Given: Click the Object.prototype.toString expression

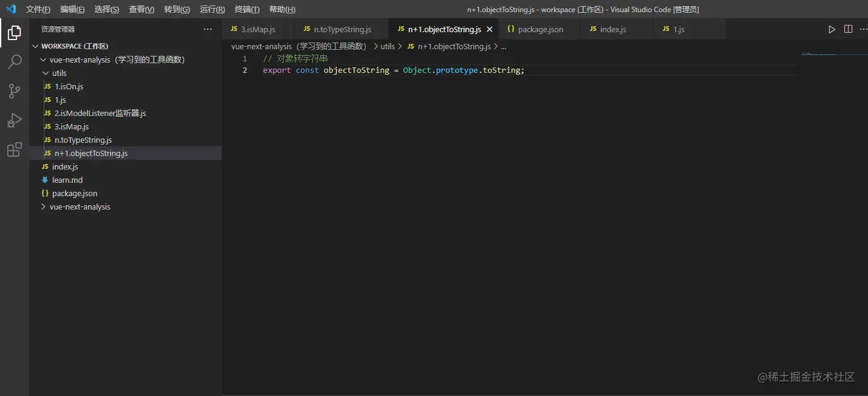Looking at the screenshot, I should click(462, 70).
